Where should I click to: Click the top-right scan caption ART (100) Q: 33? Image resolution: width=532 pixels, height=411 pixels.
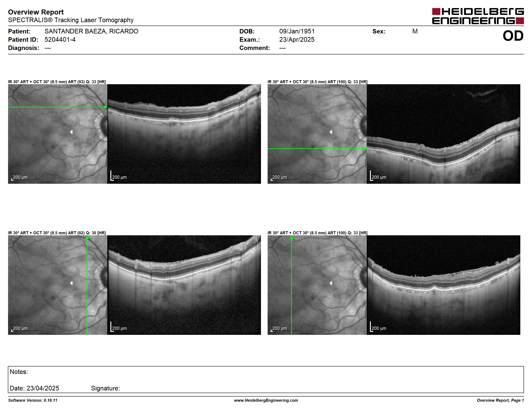click(x=317, y=82)
